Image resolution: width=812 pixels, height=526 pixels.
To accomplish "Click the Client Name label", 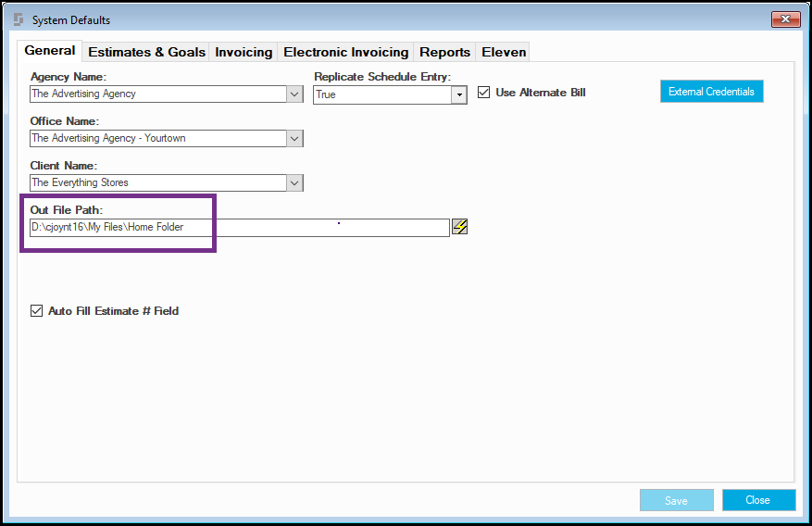I will 64,166.
